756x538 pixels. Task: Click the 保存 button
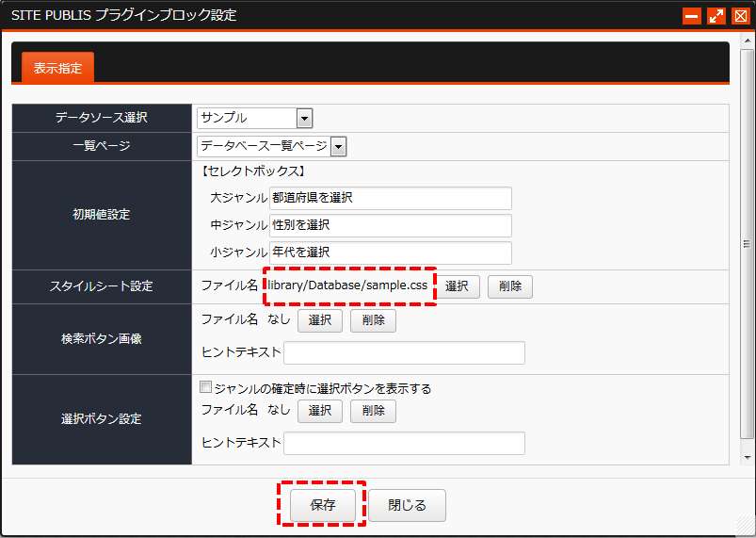click(x=323, y=505)
